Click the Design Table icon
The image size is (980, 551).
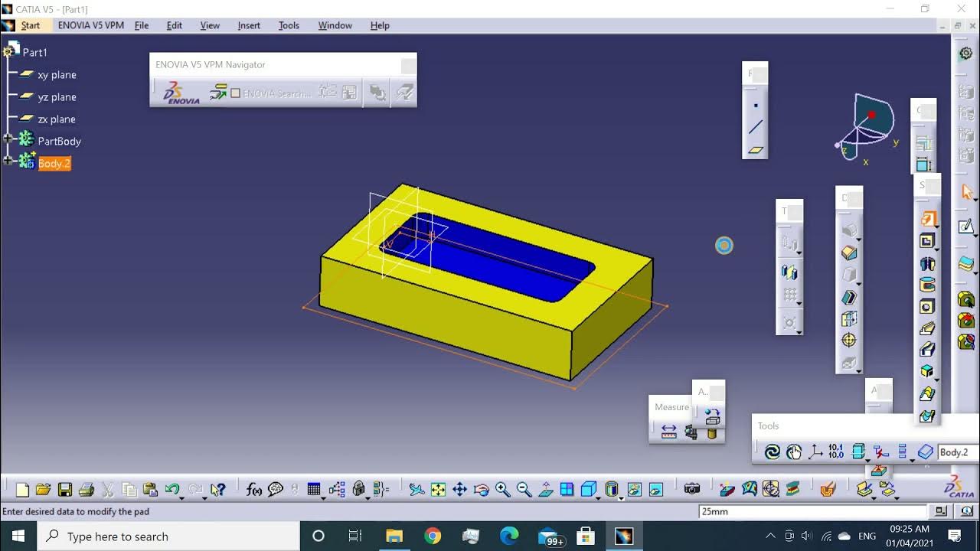pos(313,490)
